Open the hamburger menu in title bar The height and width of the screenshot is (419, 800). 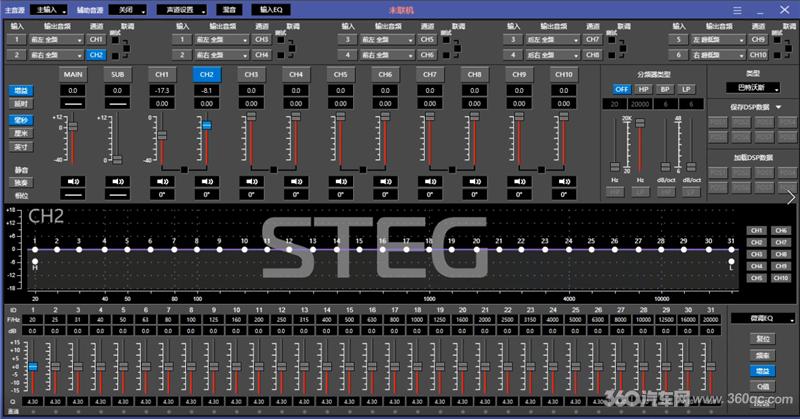[737, 10]
